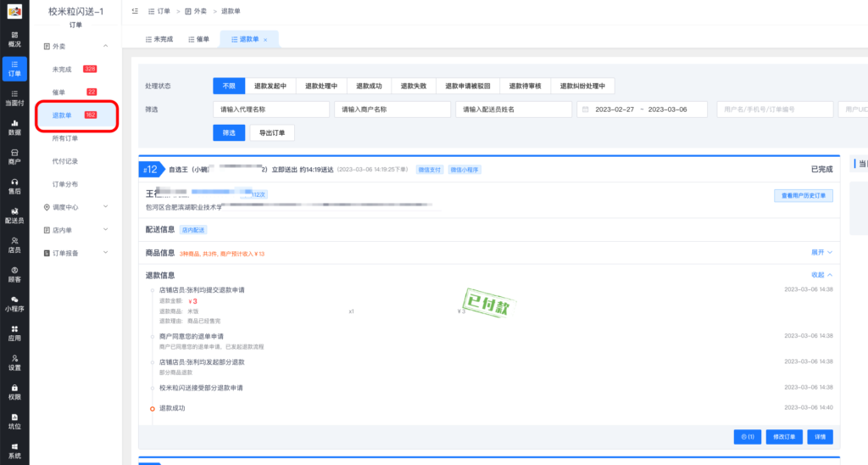
Task: Select the 退款发起中 status filter
Action: [x=270, y=86]
